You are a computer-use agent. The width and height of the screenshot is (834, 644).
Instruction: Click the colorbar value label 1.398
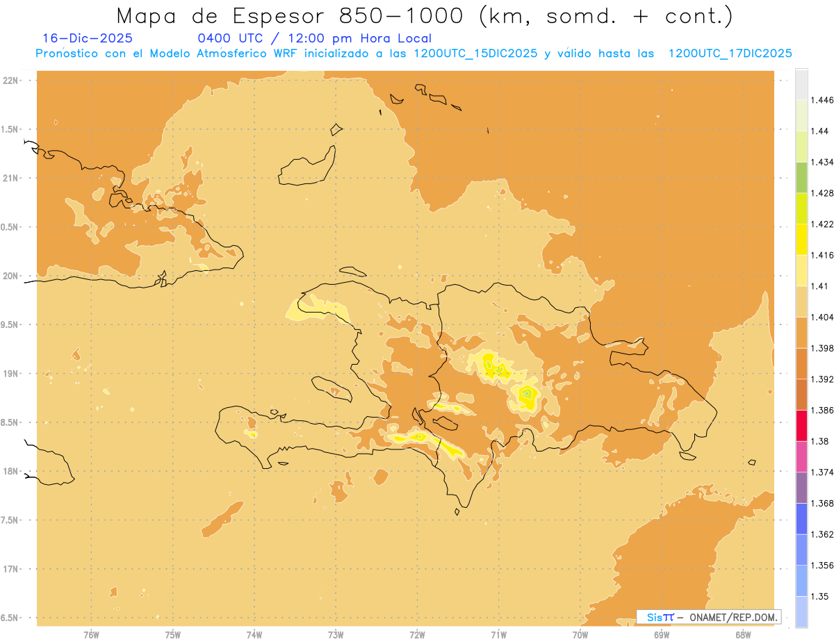(823, 348)
